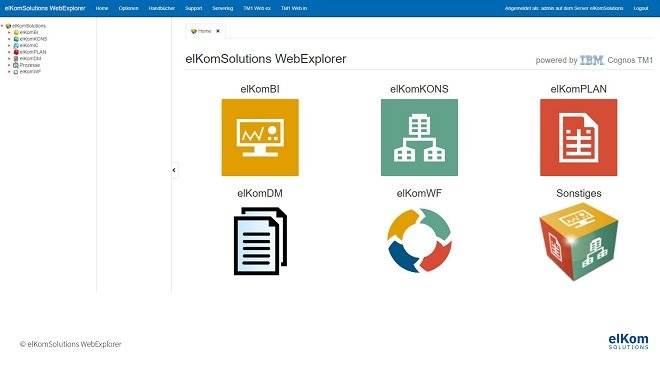Expand the elKomPLAN tree node arrow
The height and width of the screenshot is (371, 660).
pos(9,52)
